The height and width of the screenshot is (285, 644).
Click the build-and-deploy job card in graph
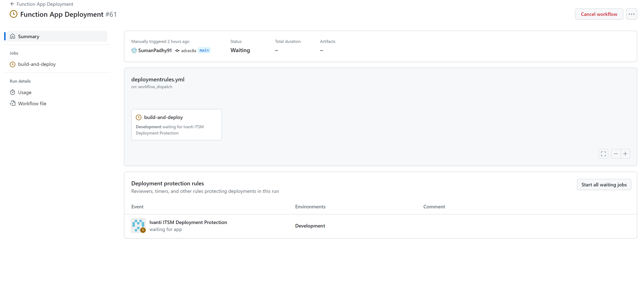(176, 125)
